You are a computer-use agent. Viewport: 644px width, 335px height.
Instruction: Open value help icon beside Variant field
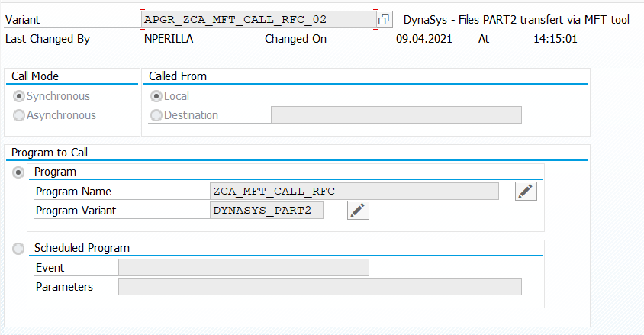[385, 20]
